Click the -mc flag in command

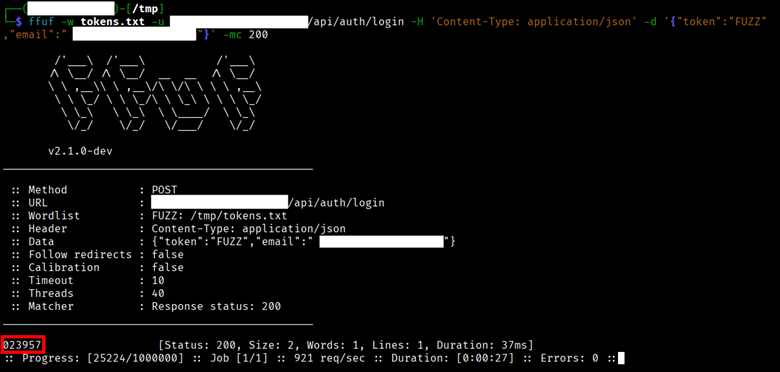(x=232, y=35)
